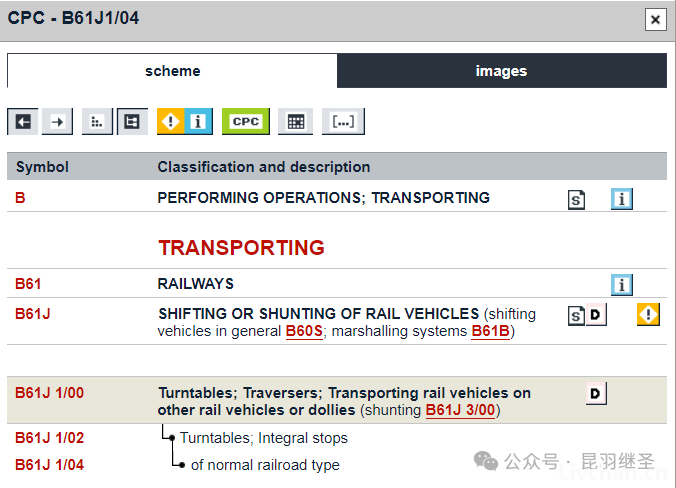676x488 pixels.
Task: Click the back arrow toolbar icon
Action: 22,122
